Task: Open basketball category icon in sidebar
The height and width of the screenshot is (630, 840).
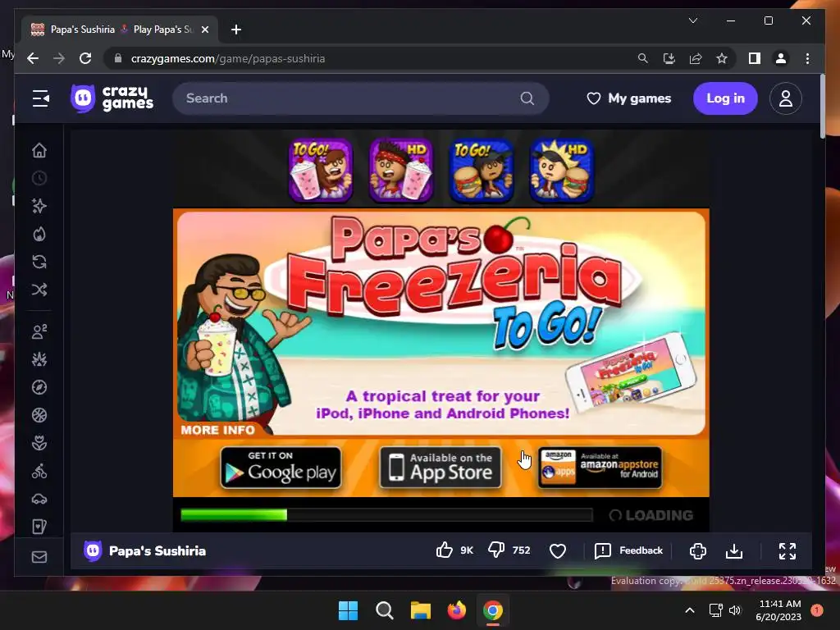Action: (39, 415)
